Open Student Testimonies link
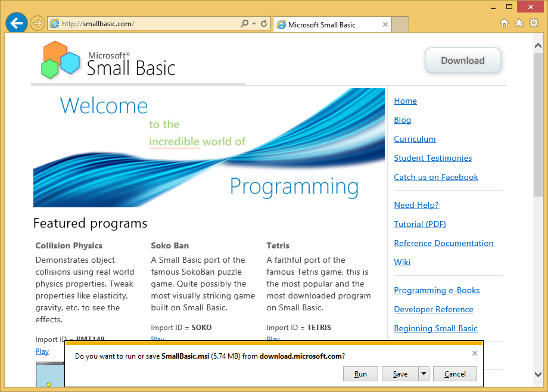 (433, 158)
